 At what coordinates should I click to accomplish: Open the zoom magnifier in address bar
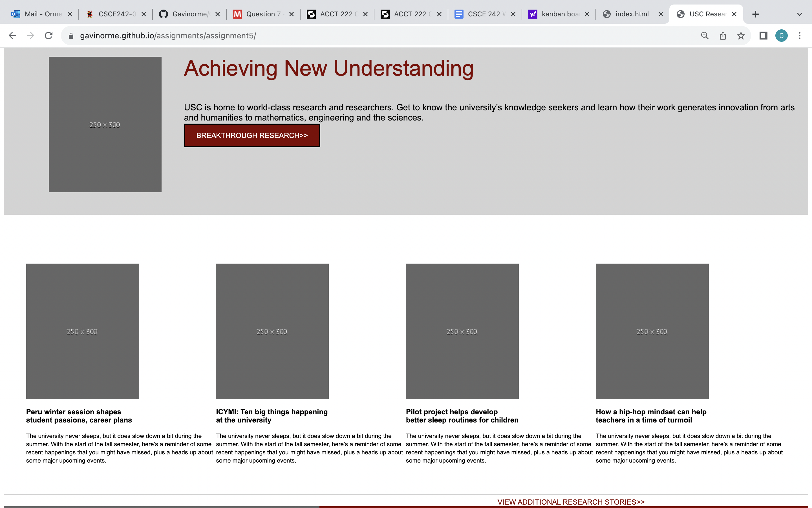(x=705, y=36)
